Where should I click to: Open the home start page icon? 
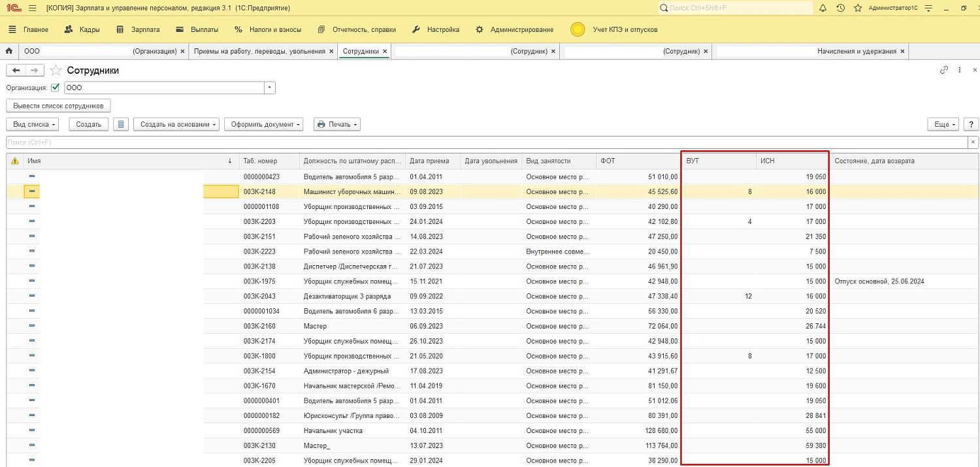(9, 51)
